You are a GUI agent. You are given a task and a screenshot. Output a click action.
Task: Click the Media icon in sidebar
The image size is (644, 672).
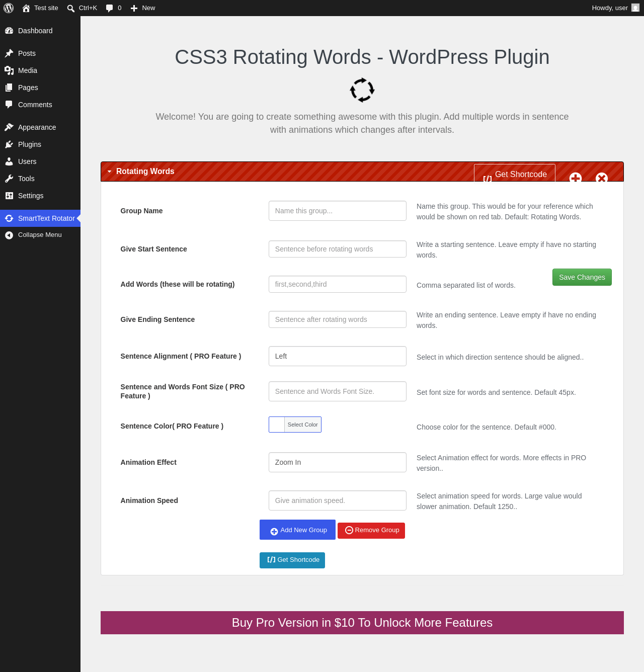pos(9,70)
